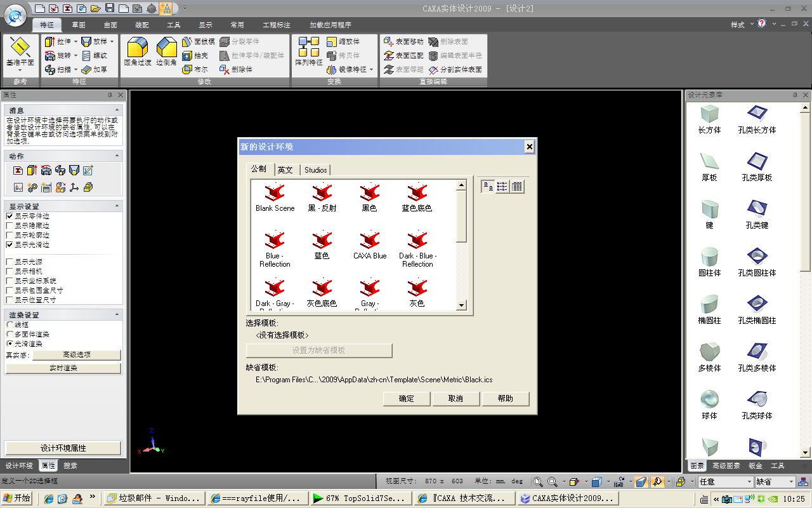Use the 分割实体表面 split face tool
Image resolution: width=812 pixels, height=508 pixels.
[455, 69]
